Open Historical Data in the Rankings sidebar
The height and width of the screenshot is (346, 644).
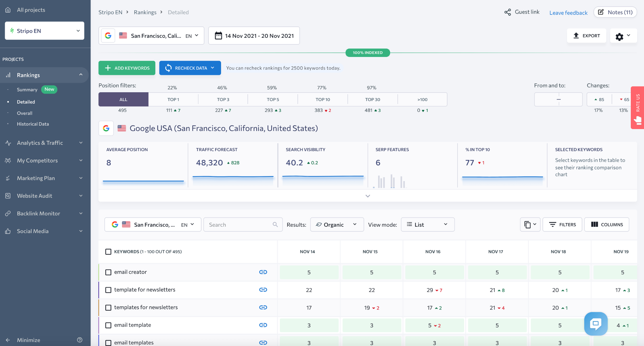33,124
